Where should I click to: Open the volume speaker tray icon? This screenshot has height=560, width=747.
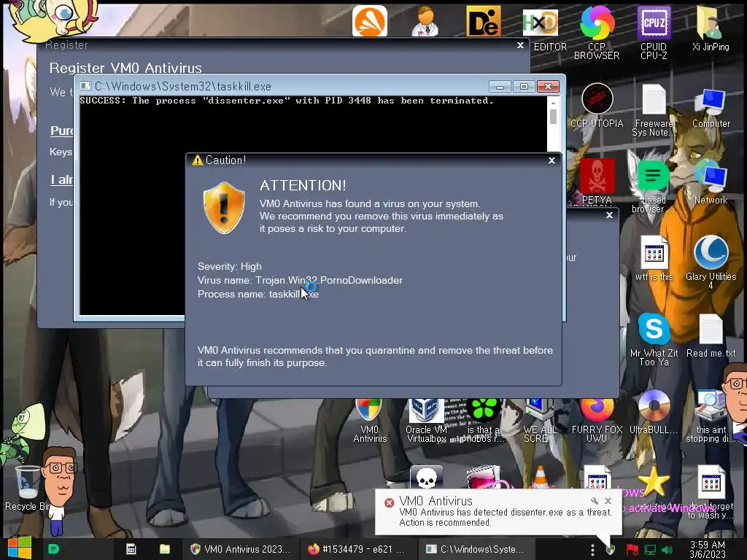[x=667, y=550]
